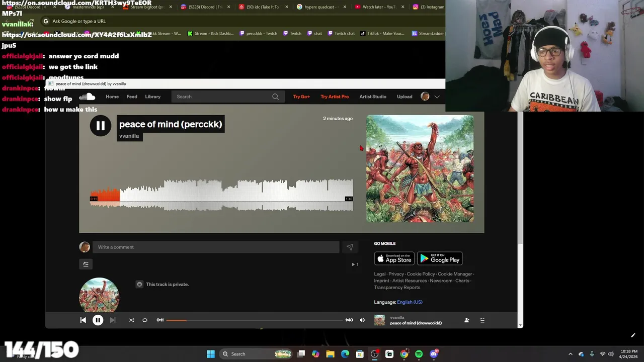The width and height of the screenshot is (644, 362).
Task: Expand the header account dropdown chevron
Action: pos(437,97)
